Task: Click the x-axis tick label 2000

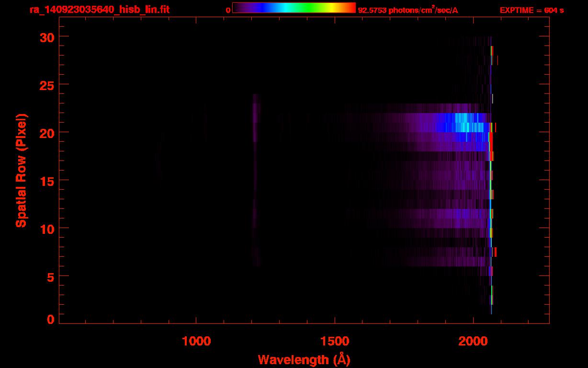Action: pyautogui.click(x=473, y=341)
